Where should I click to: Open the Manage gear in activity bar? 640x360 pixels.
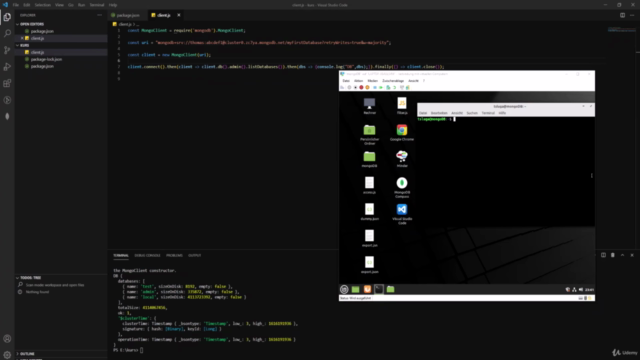tap(7, 355)
